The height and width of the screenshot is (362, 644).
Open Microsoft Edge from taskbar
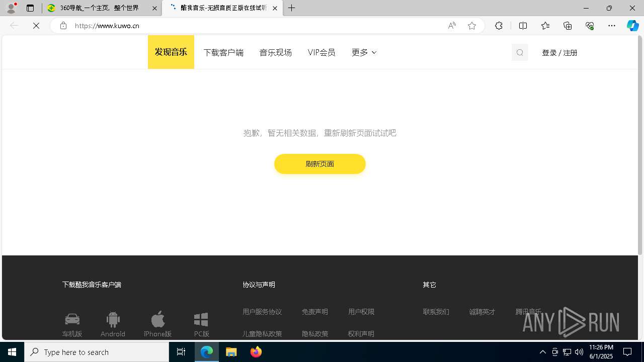207,352
